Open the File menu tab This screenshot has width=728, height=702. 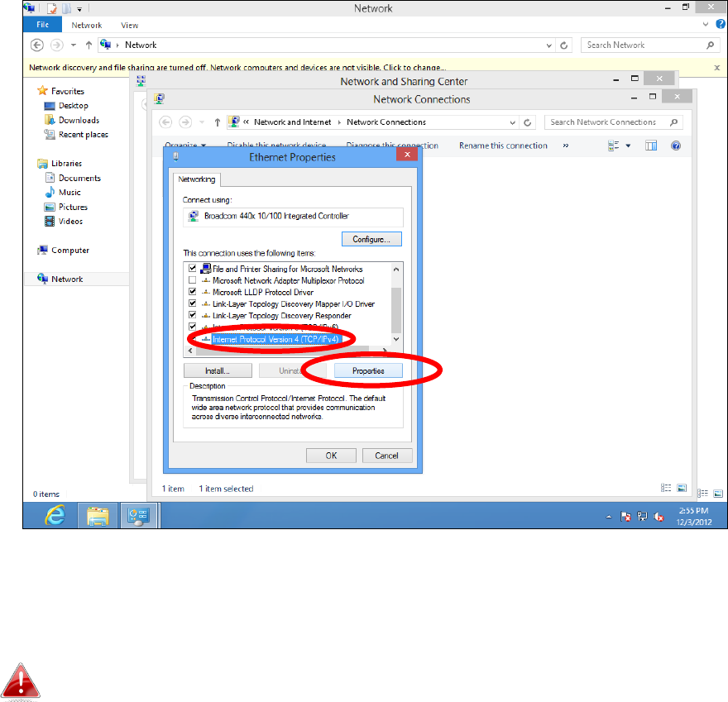42,25
